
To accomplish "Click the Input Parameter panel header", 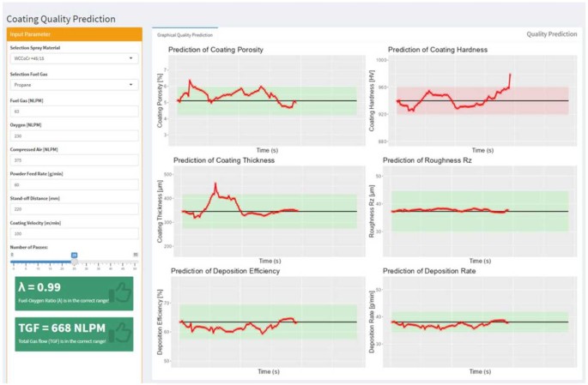I will point(73,33).
